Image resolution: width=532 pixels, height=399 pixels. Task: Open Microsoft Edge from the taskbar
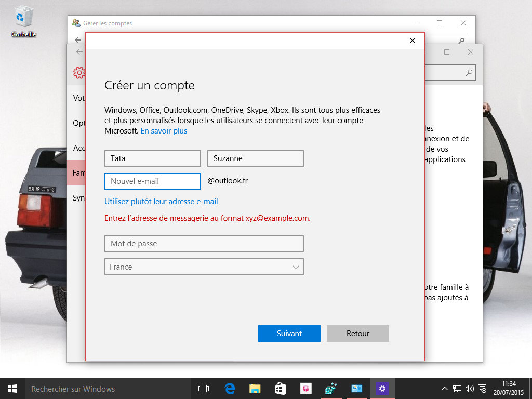pos(230,389)
